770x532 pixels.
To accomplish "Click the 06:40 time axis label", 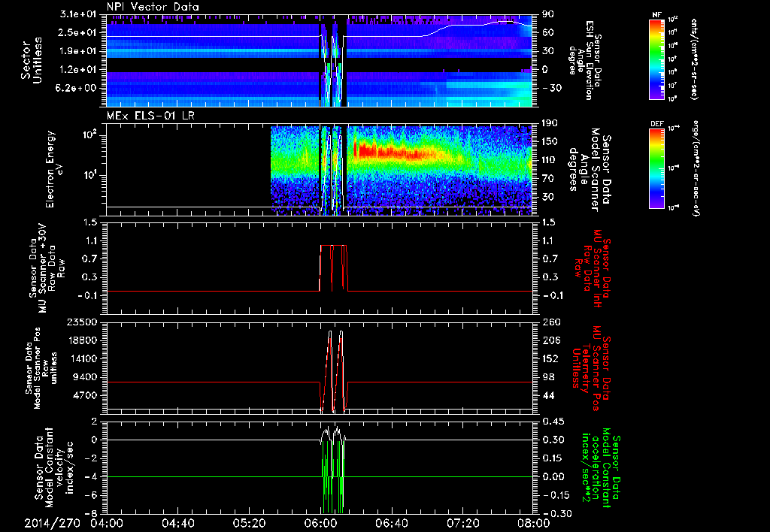I will pyautogui.click(x=392, y=523).
